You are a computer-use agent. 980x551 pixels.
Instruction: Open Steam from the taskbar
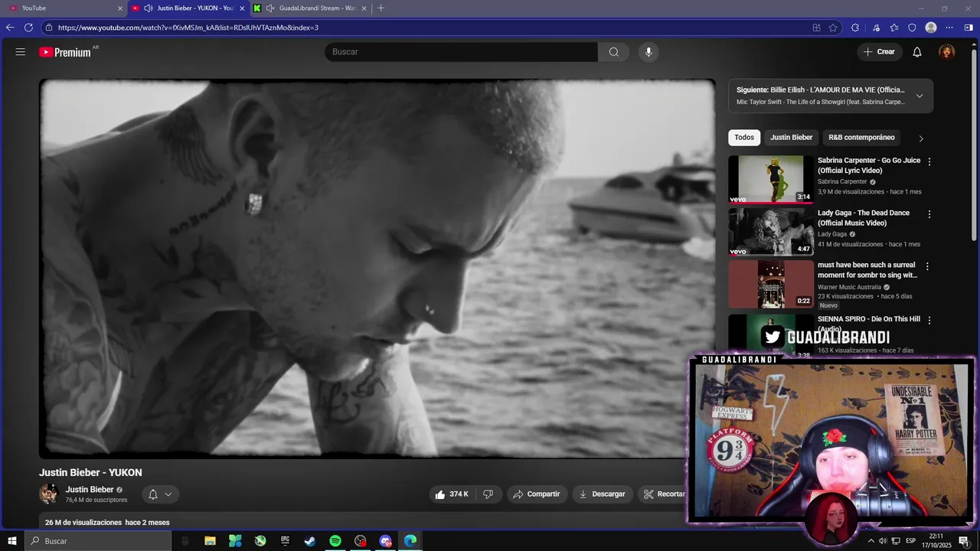310,541
